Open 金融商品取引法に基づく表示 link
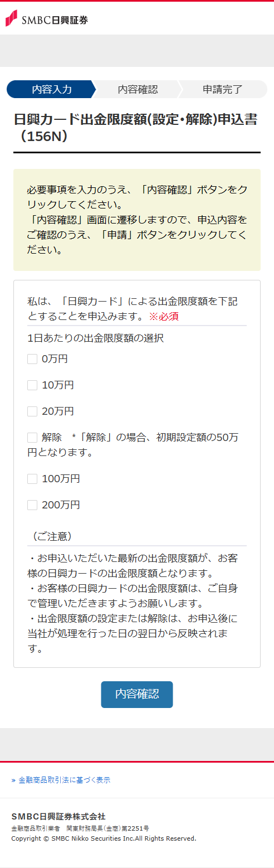This screenshot has width=274, height=868. [x=61, y=780]
